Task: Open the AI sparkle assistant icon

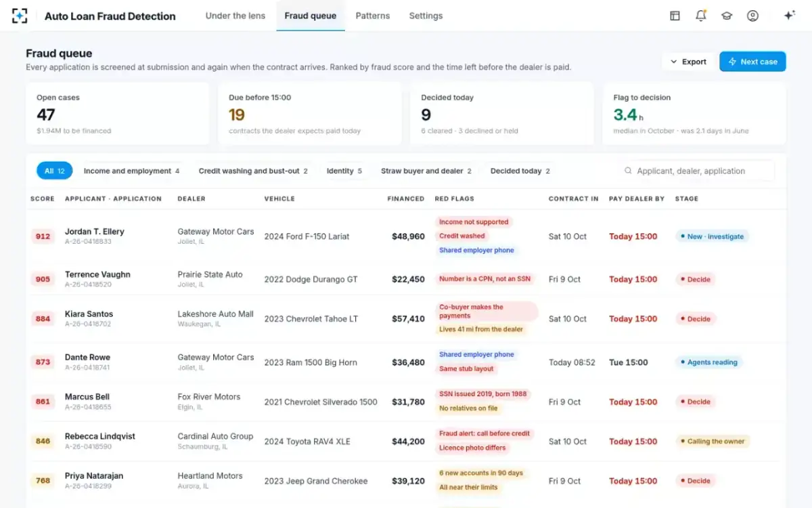Action: pos(789,16)
